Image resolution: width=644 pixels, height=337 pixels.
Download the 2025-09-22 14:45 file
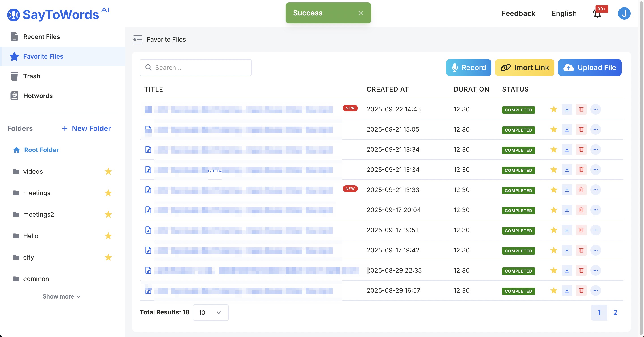567,109
